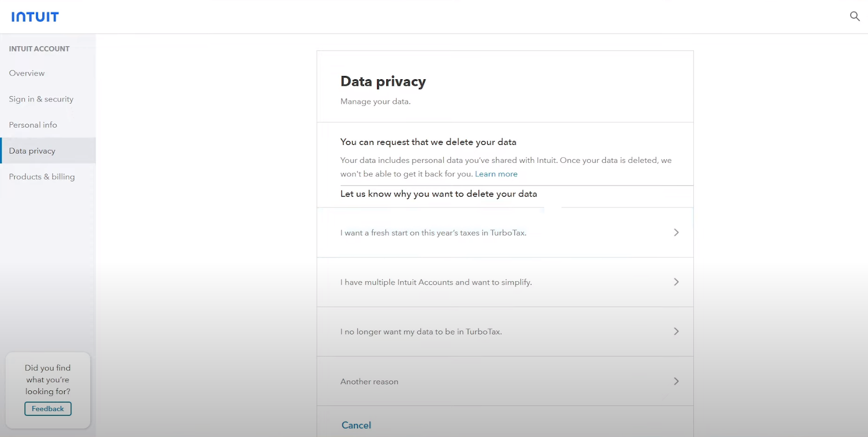The height and width of the screenshot is (437, 868).
Task: Choose the 'Another reason' option
Action: [505, 381]
